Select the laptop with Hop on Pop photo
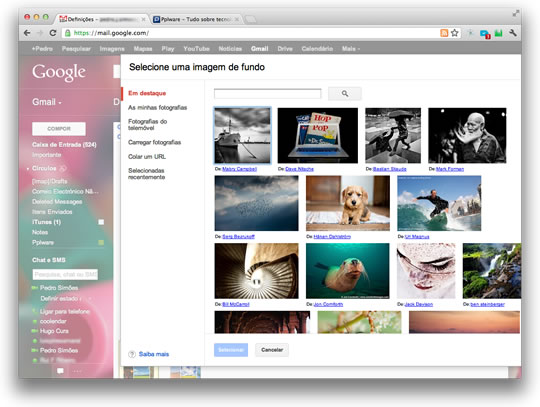540x407 pixels. (318, 135)
